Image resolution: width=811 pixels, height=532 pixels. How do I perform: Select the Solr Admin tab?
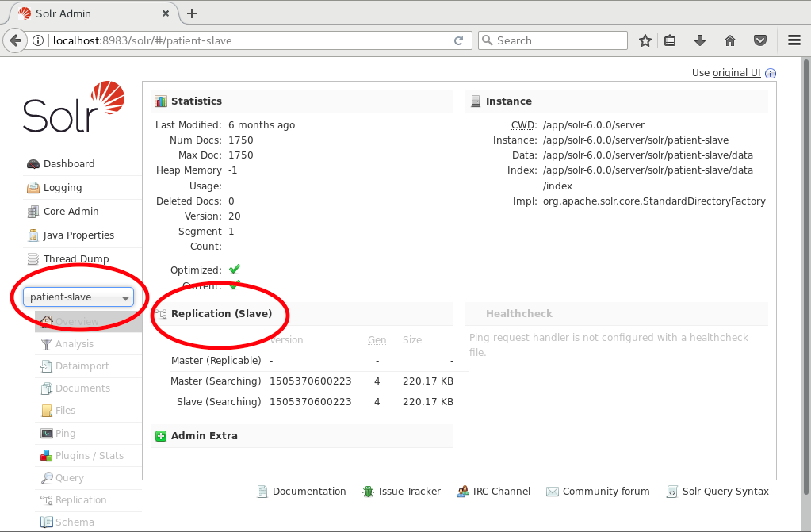pos(94,13)
